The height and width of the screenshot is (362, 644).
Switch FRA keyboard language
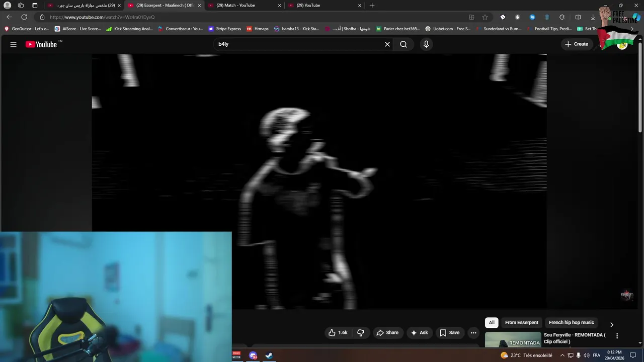point(596,355)
